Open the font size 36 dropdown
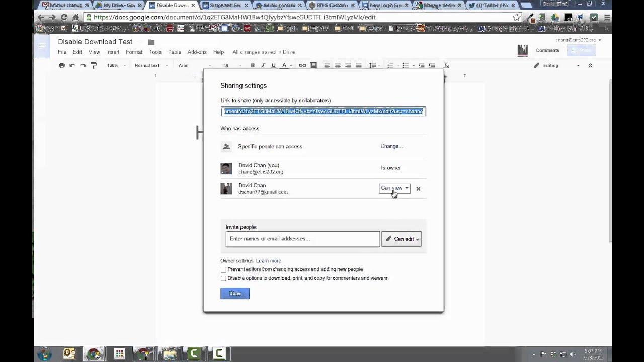Viewport: 644px width, 362px height. (232, 65)
